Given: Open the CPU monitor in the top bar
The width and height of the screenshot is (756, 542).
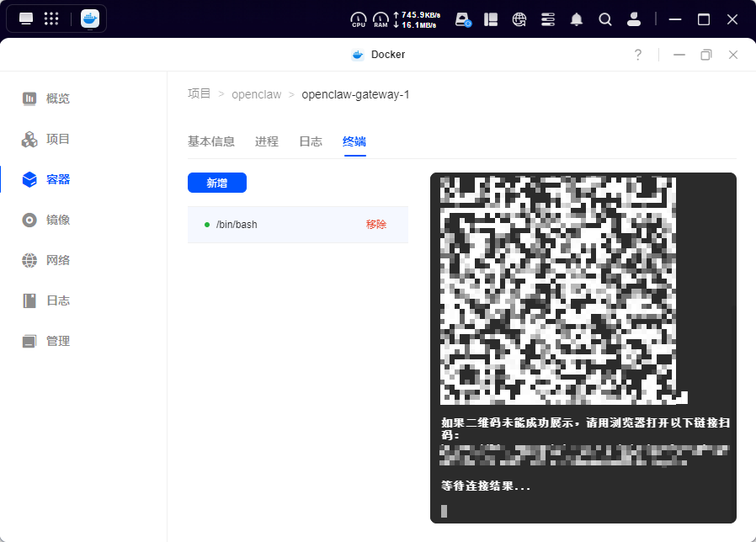Looking at the screenshot, I should pos(358,19).
